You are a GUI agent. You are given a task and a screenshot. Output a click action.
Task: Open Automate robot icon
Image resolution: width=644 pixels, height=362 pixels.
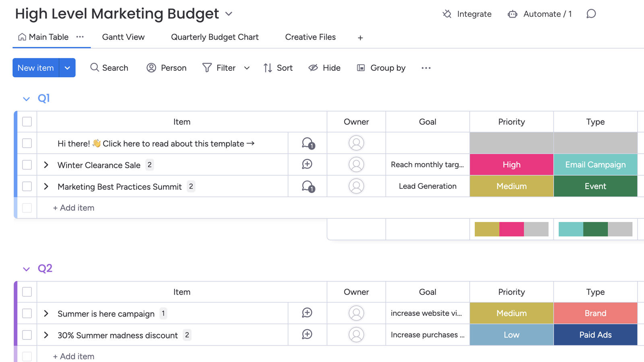512,14
